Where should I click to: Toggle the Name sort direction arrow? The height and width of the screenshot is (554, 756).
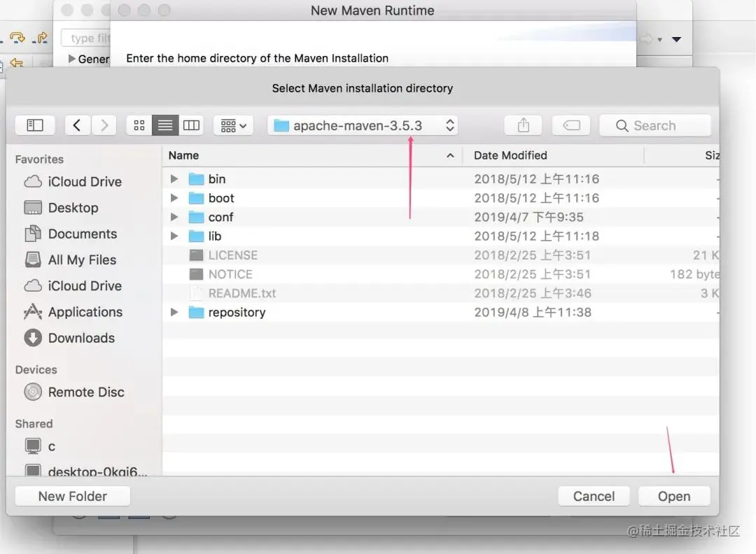point(450,155)
